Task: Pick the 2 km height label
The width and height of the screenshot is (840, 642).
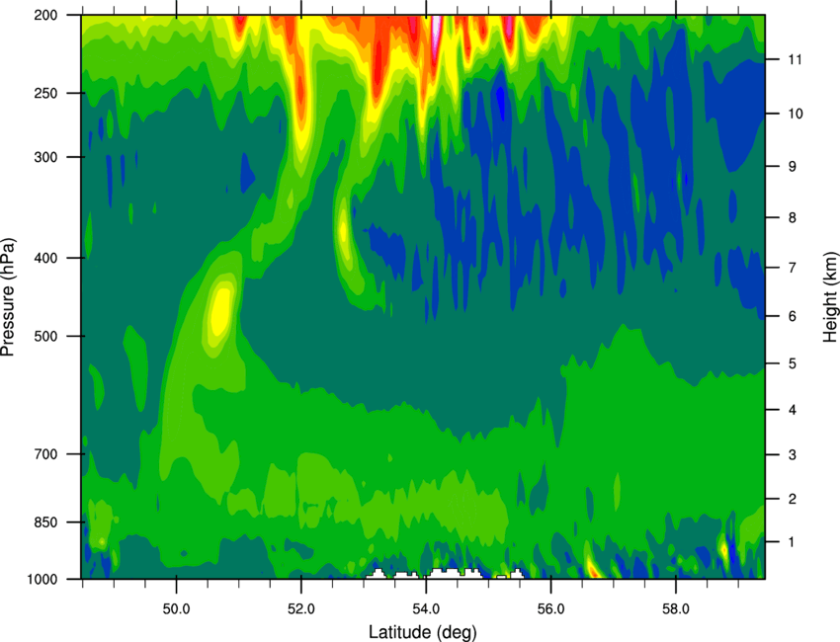Action: click(793, 499)
